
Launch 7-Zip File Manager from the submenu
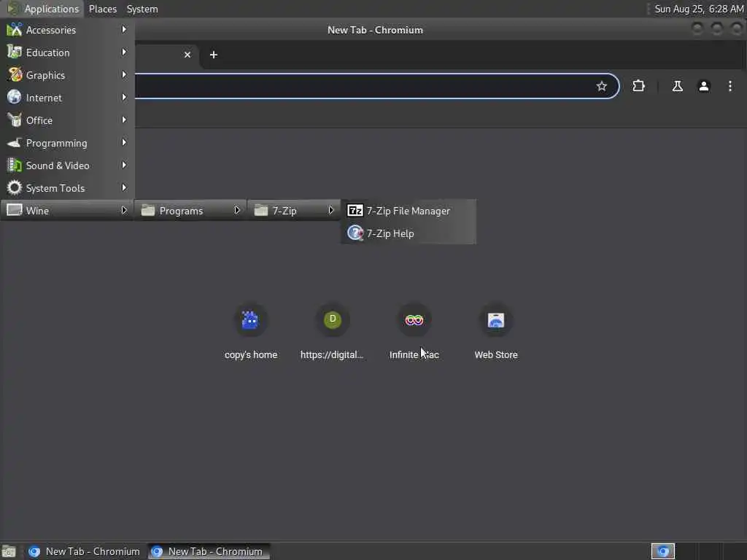tap(409, 211)
